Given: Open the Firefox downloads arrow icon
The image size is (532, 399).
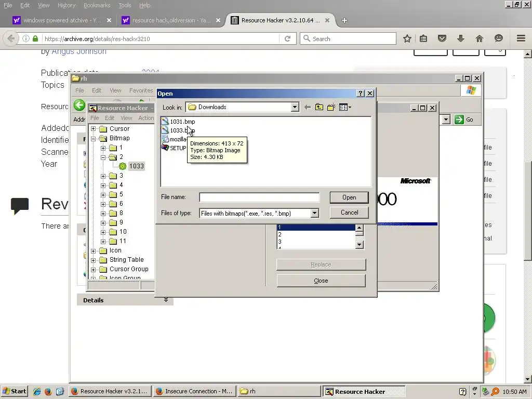Looking at the screenshot, I should pyautogui.click(x=460, y=38).
